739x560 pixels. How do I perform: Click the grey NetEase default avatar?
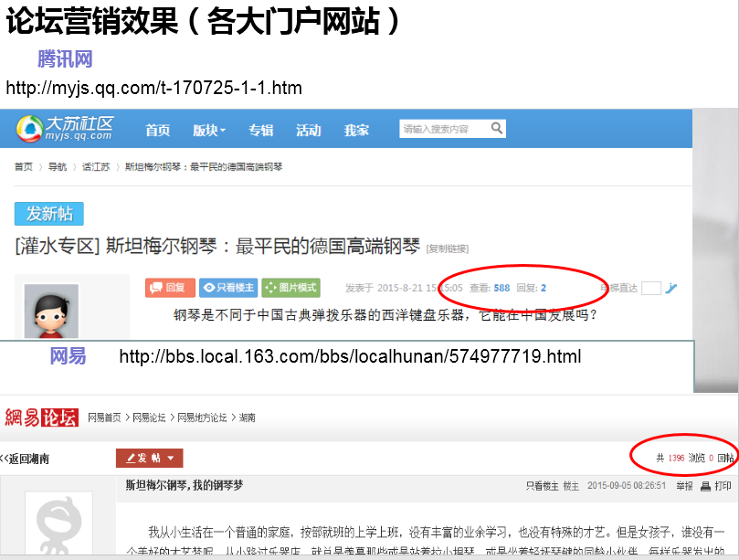(x=58, y=523)
